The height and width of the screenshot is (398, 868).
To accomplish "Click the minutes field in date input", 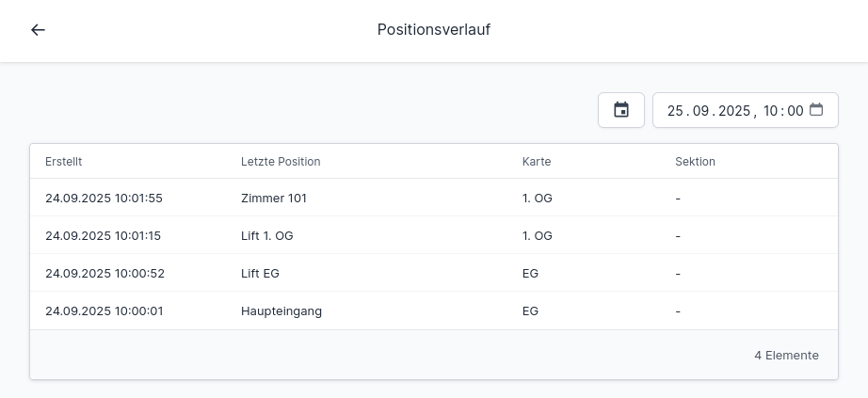I will point(796,111).
